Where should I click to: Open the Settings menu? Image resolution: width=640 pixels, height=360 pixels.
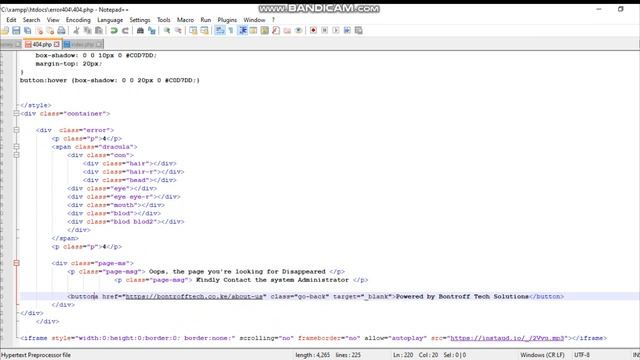pos(140,20)
